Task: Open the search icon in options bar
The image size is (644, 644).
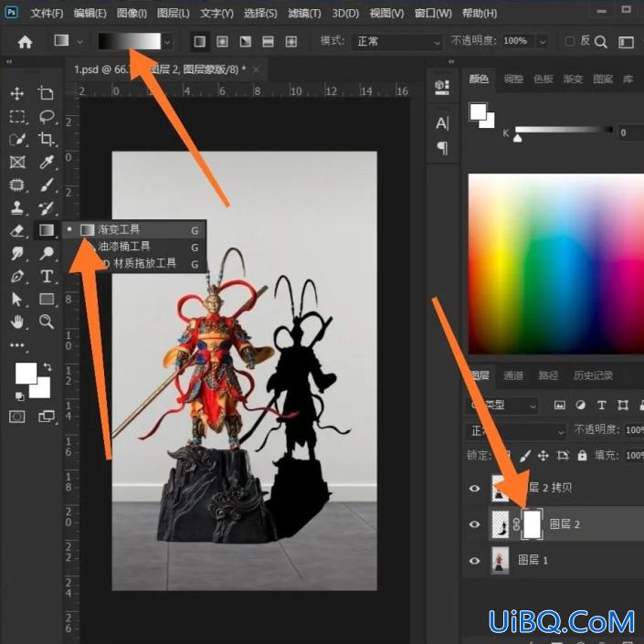Action: click(600, 42)
